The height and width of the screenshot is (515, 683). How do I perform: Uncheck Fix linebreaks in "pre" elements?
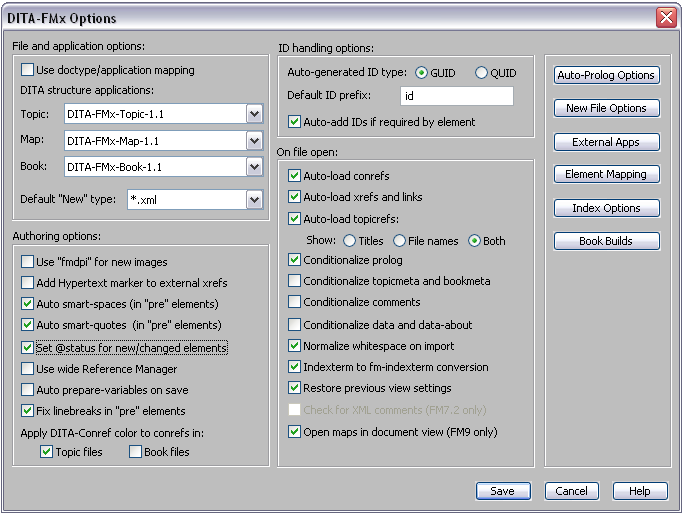(x=27, y=410)
